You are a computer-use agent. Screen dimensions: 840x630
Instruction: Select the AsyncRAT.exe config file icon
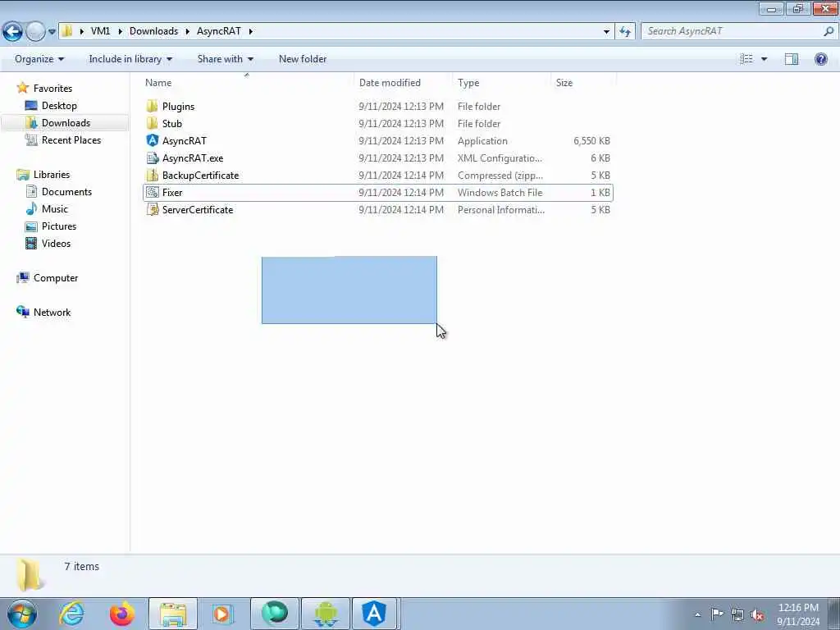152,158
